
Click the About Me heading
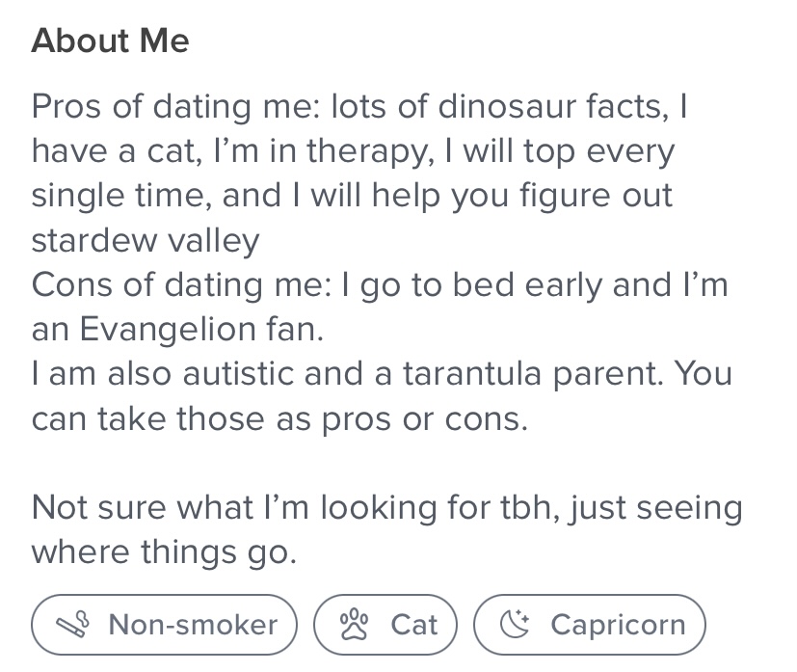click(x=110, y=40)
